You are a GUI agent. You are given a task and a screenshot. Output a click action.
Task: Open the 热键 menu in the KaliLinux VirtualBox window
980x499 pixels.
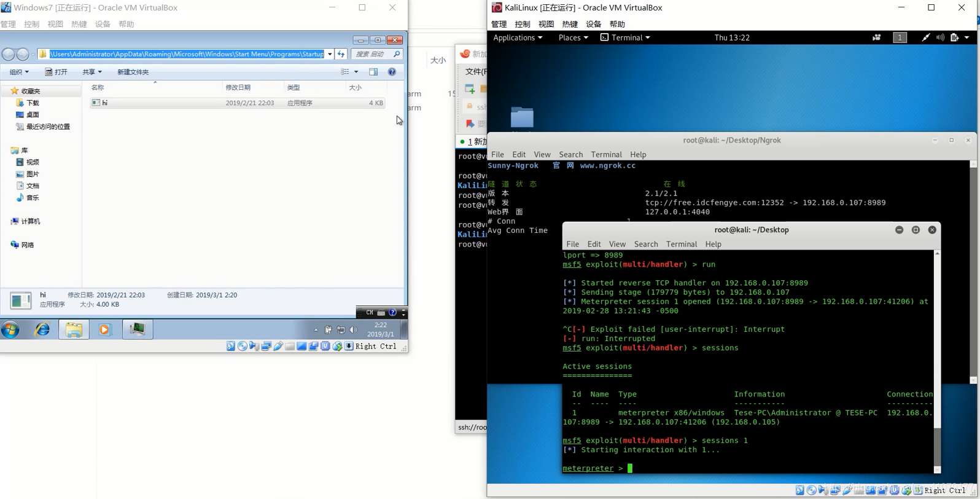570,24
